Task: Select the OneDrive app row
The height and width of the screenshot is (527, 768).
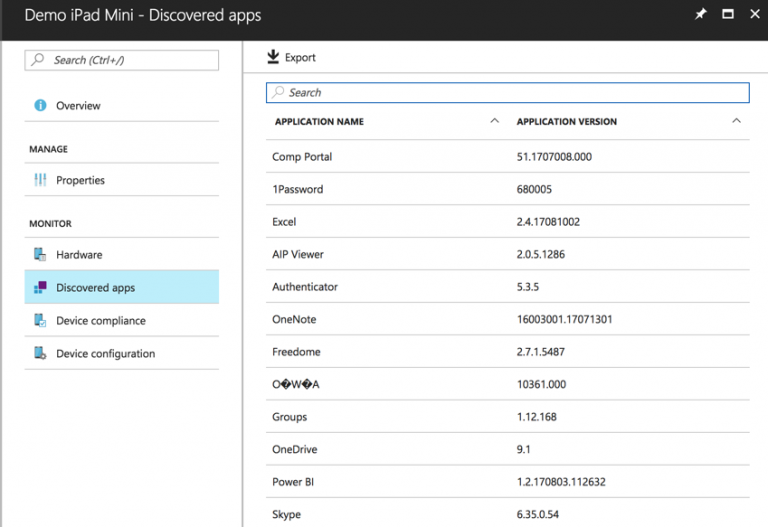Action: coord(507,449)
